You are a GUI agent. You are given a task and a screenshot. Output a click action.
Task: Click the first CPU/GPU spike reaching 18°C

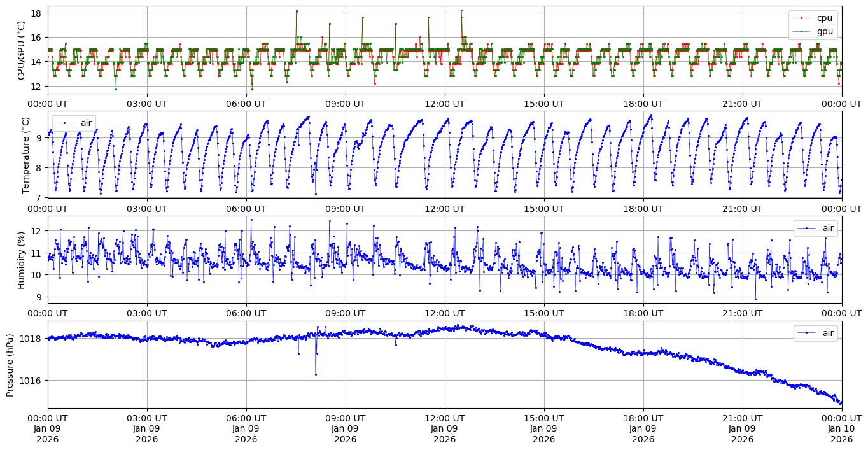(x=297, y=11)
